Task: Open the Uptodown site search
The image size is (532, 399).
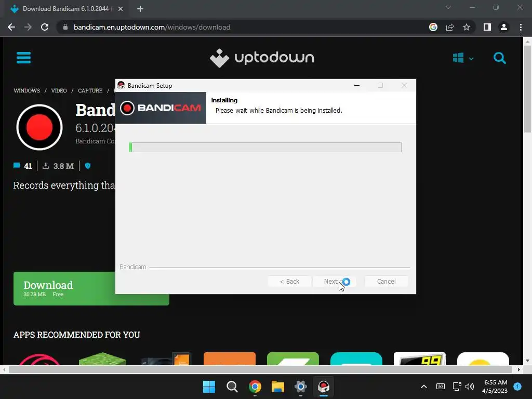Action: click(499, 58)
